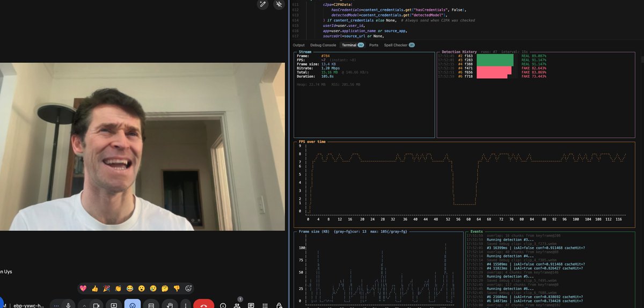644x308 pixels.
Task: Leave the call with red hang-up button
Action: 204,304
